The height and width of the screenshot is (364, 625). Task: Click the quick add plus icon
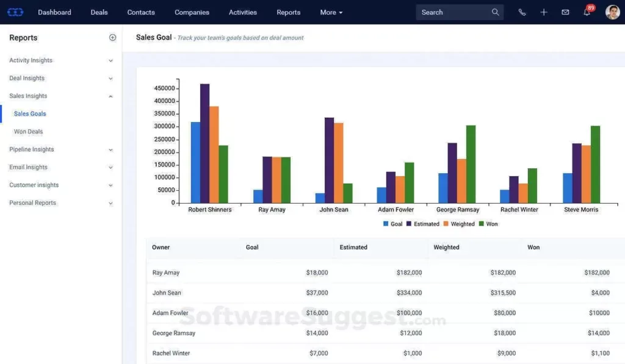[544, 12]
